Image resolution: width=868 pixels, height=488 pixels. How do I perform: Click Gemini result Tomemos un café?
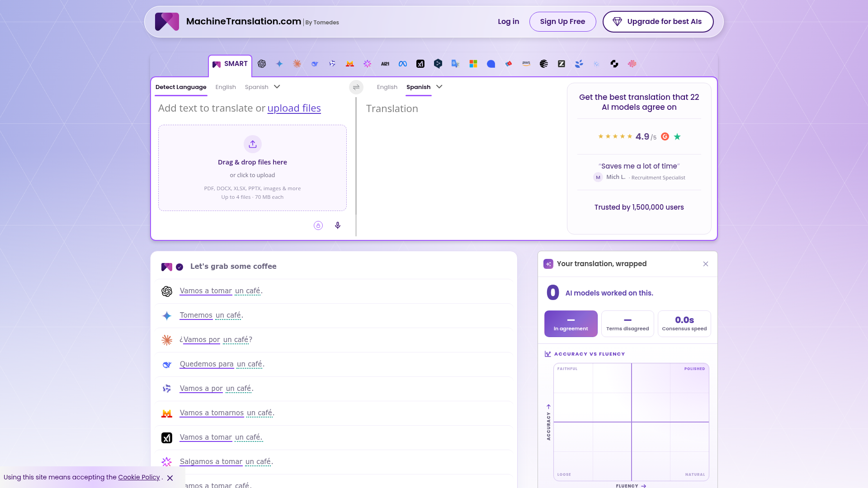click(x=211, y=315)
